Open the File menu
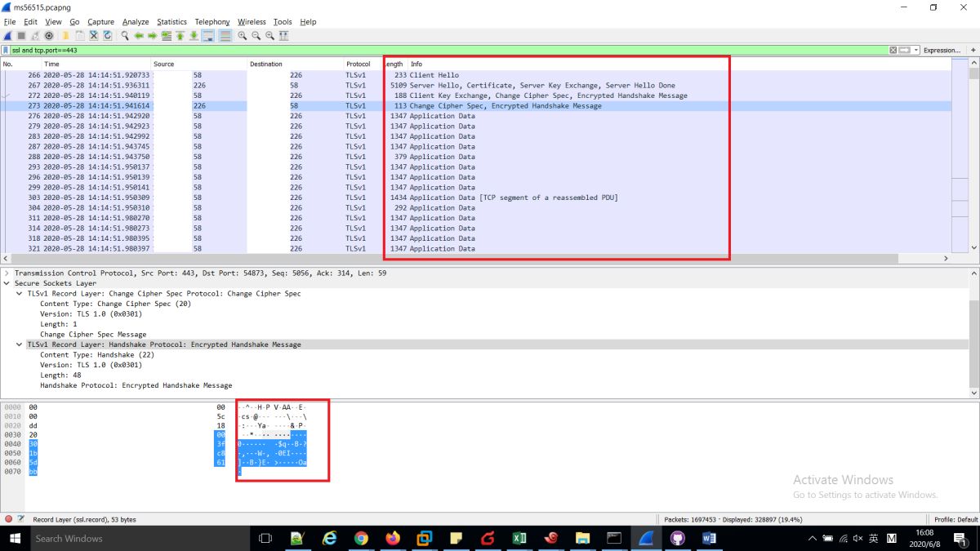 10,22
